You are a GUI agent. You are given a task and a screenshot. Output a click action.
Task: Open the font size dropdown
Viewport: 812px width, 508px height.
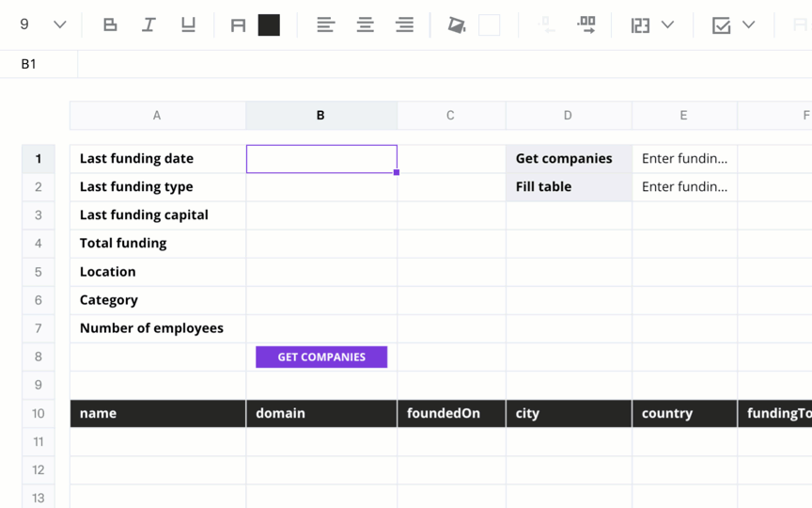60,24
